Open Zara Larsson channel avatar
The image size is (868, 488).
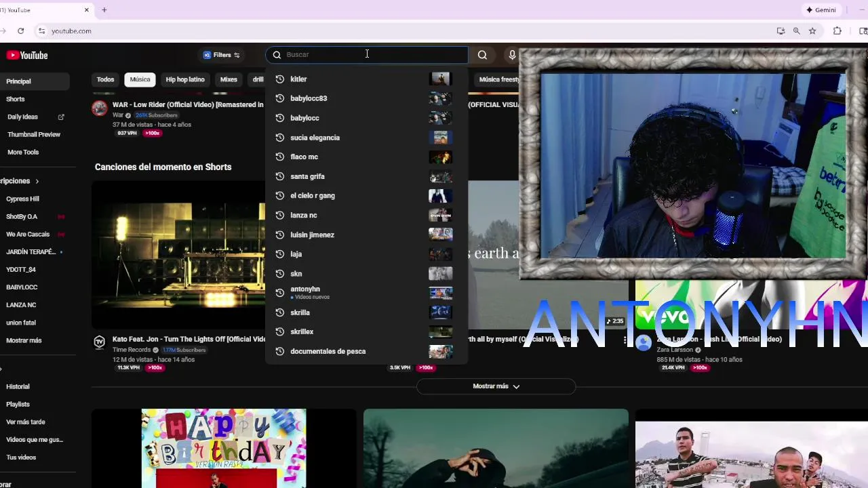click(644, 343)
